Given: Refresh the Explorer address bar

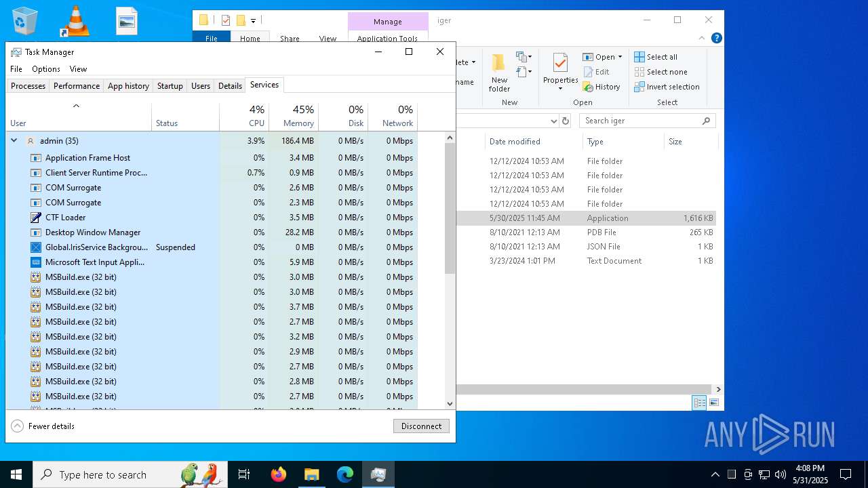Looking at the screenshot, I should pos(566,121).
